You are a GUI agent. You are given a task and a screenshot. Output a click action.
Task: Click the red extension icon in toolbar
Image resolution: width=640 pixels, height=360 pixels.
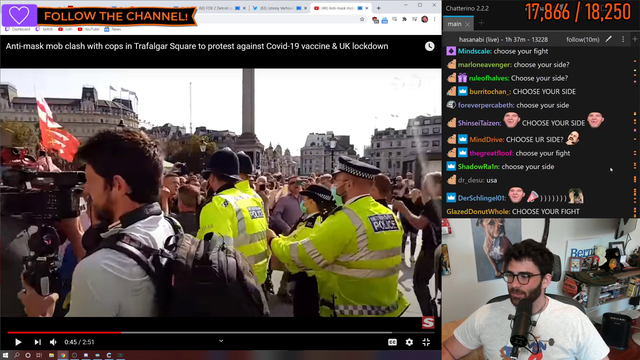click(x=375, y=20)
